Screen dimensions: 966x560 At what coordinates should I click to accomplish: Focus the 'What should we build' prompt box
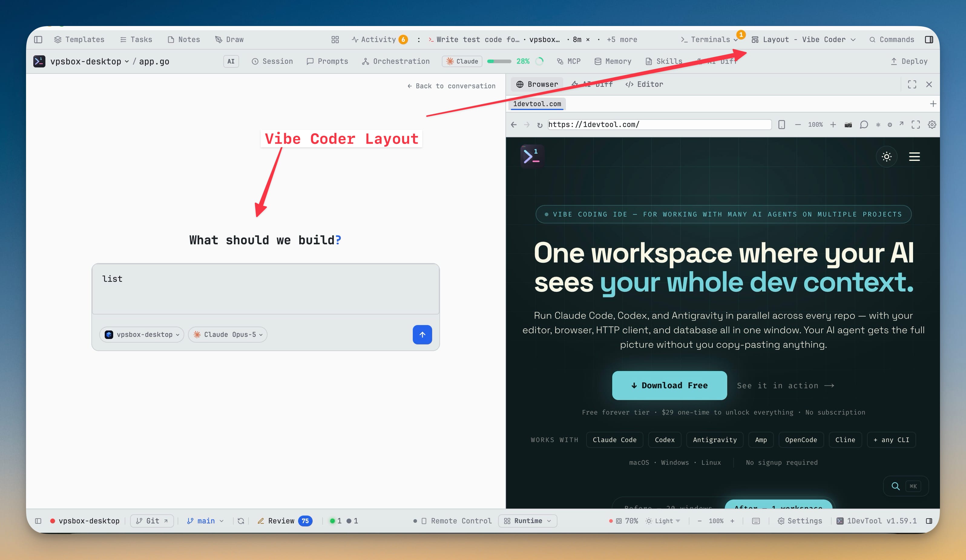pyautogui.click(x=266, y=289)
